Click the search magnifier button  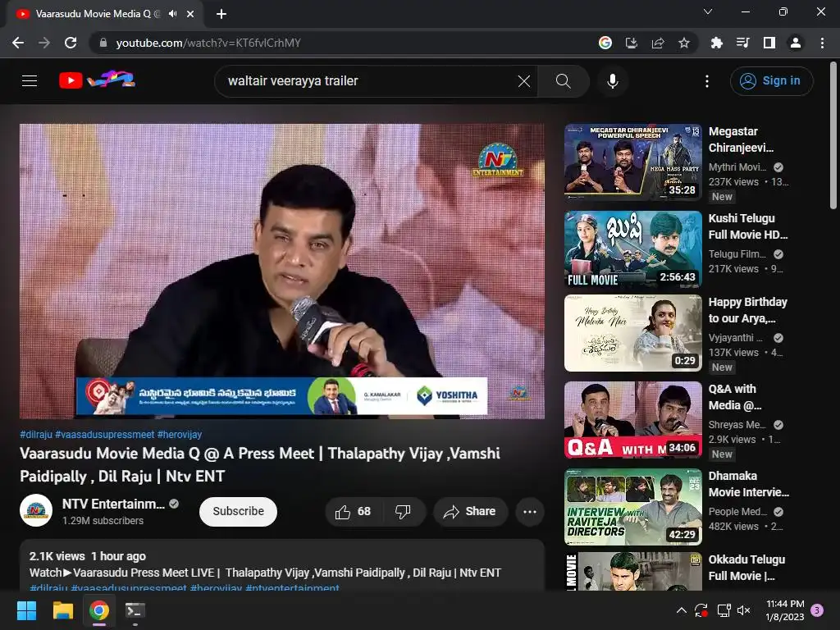coord(563,81)
